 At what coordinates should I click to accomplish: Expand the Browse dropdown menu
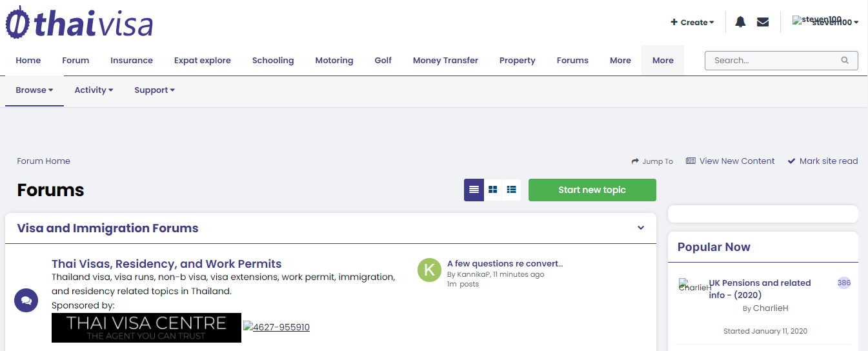point(34,90)
